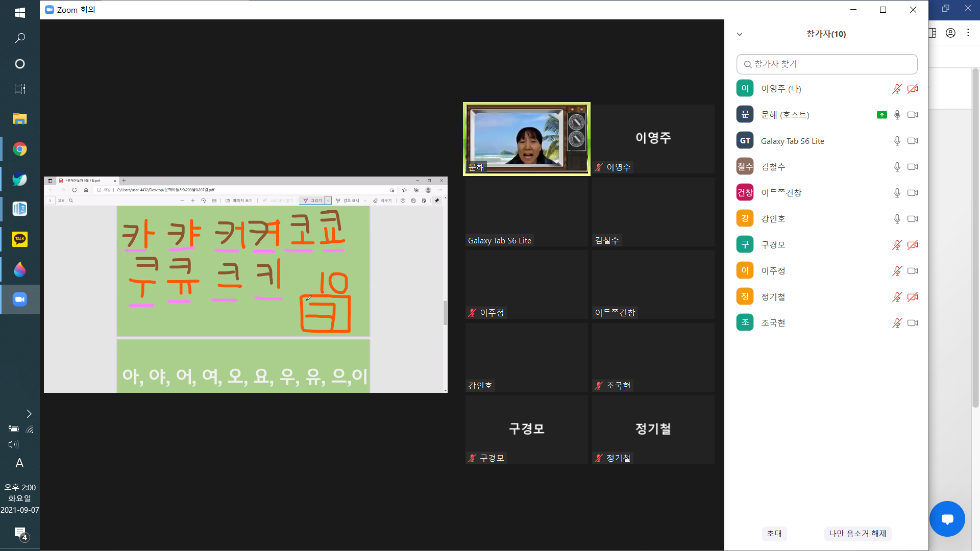Viewport: 980px width, 551px height.
Task: Click 구경모 muted microphone icon
Action: [x=897, y=245]
